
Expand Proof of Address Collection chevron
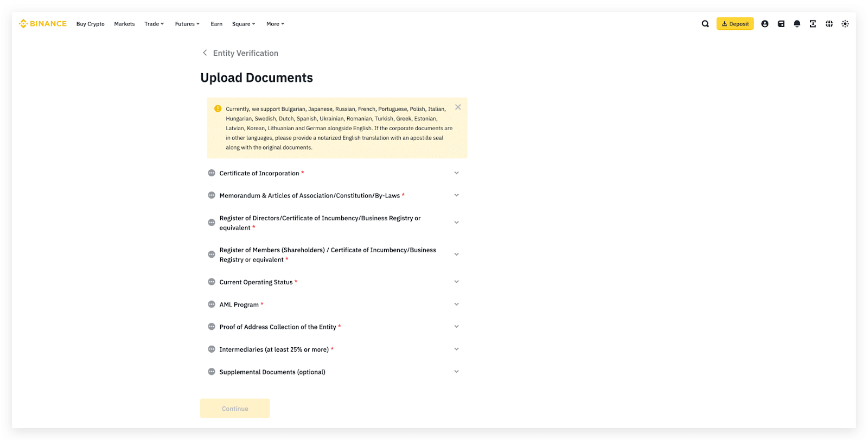[x=456, y=327]
